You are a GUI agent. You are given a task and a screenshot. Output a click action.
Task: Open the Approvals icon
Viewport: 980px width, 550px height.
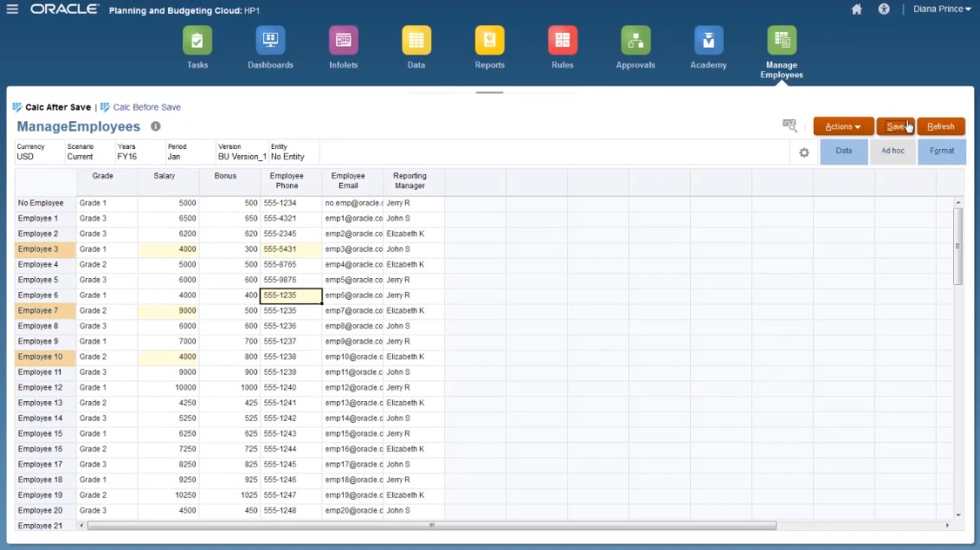pos(635,39)
